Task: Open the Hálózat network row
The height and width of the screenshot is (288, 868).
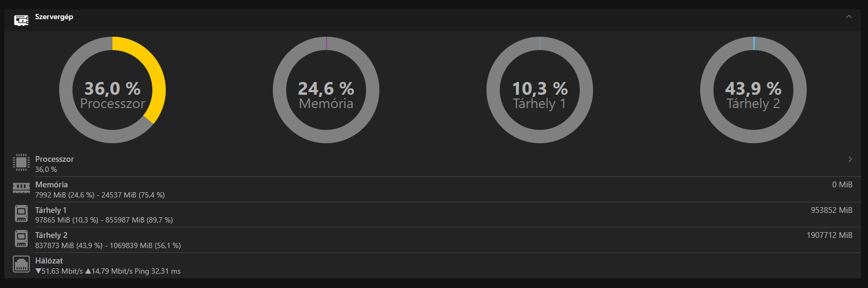Action: pyautogui.click(x=433, y=265)
